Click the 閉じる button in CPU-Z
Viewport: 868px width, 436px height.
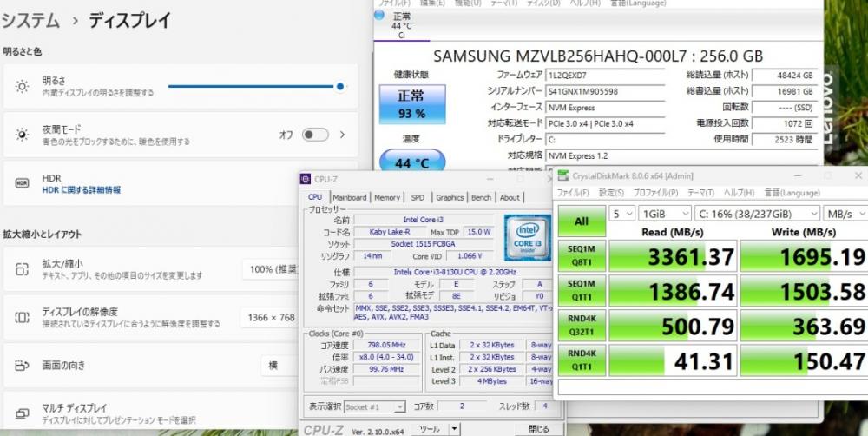coord(538,429)
